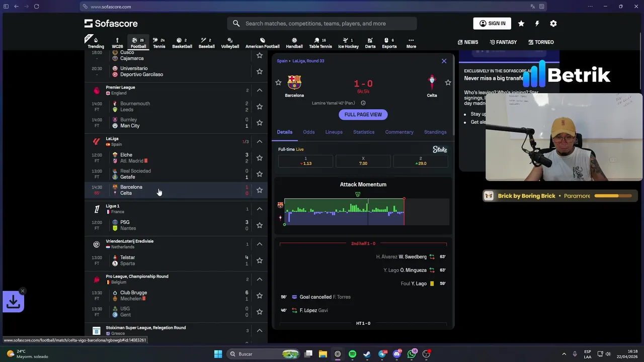
Task: Collapse the VriendenLoterij Eredivisie section
Action: 260,244
